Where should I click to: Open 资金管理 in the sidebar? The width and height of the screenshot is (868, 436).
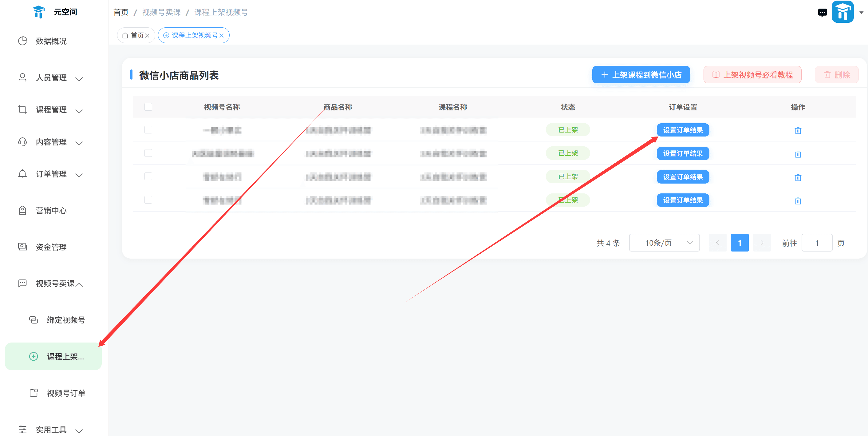51,247
